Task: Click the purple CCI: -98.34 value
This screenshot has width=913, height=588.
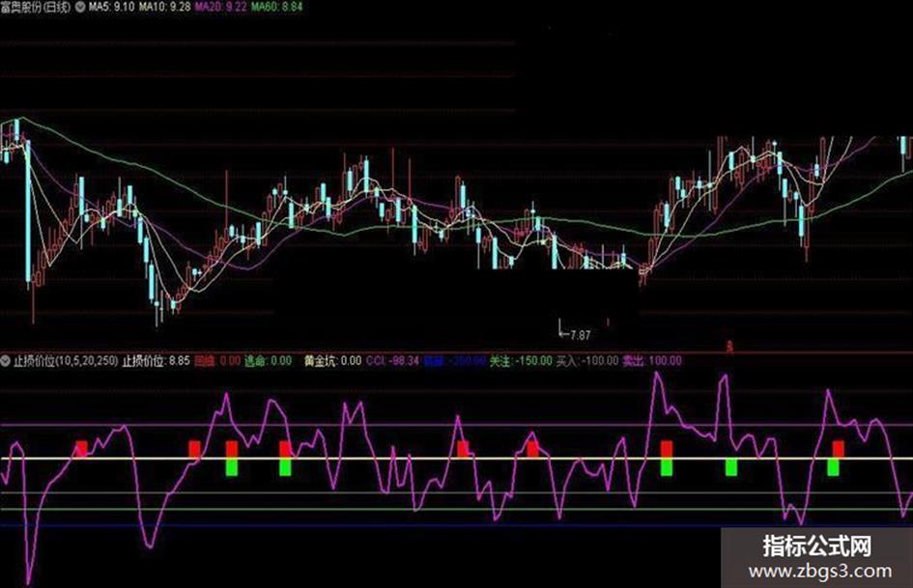Action: pos(392,361)
